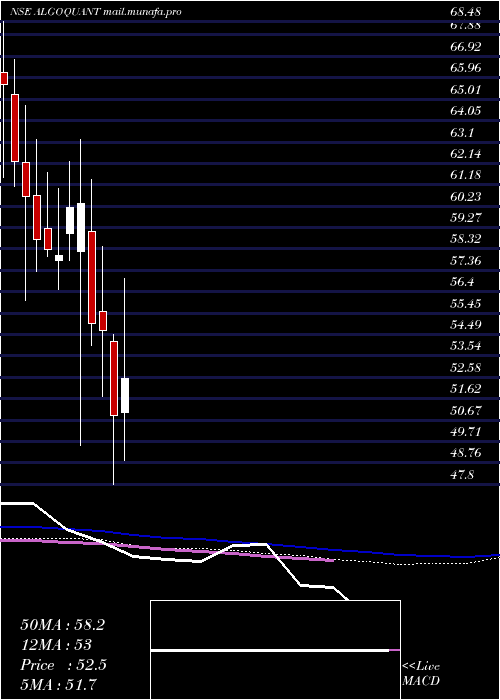Image resolution: width=500 pixels, height=700 pixels.
Task: Click the 52.58 price axis label
Action: pos(466,367)
